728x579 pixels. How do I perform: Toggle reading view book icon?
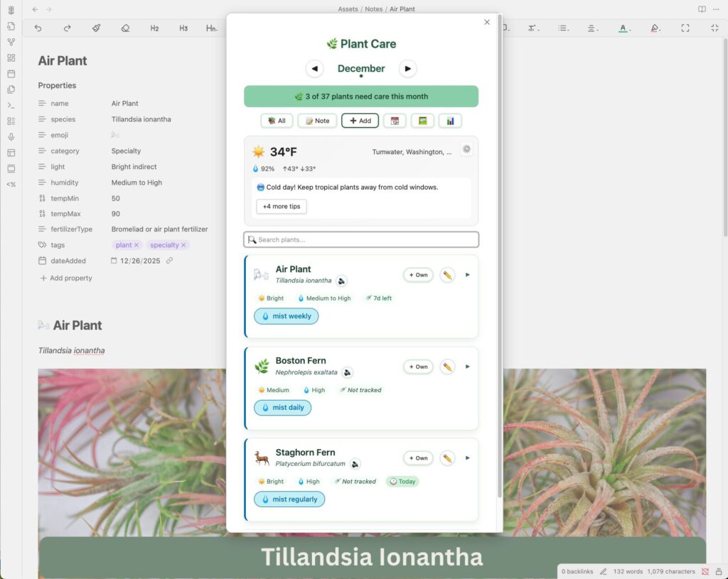(x=702, y=9)
